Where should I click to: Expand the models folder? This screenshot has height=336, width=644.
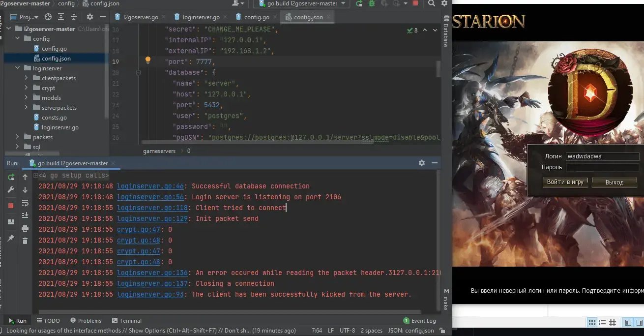27,97
